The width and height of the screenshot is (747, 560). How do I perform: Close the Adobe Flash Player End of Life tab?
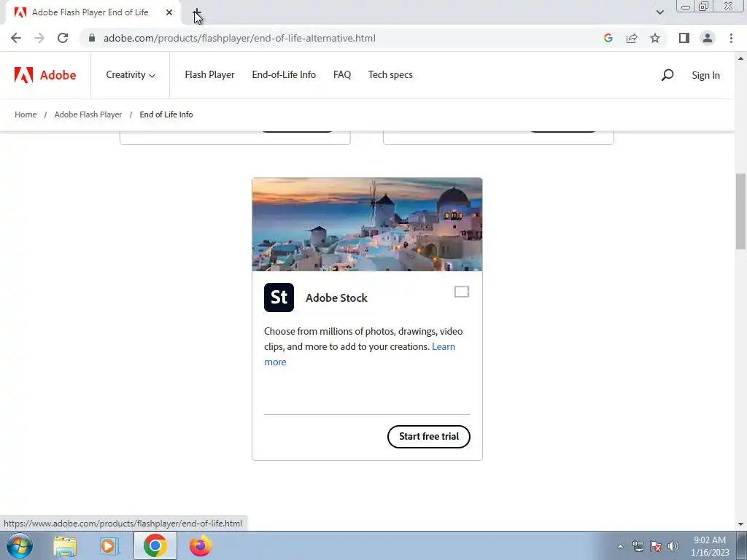[x=169, y=12]
